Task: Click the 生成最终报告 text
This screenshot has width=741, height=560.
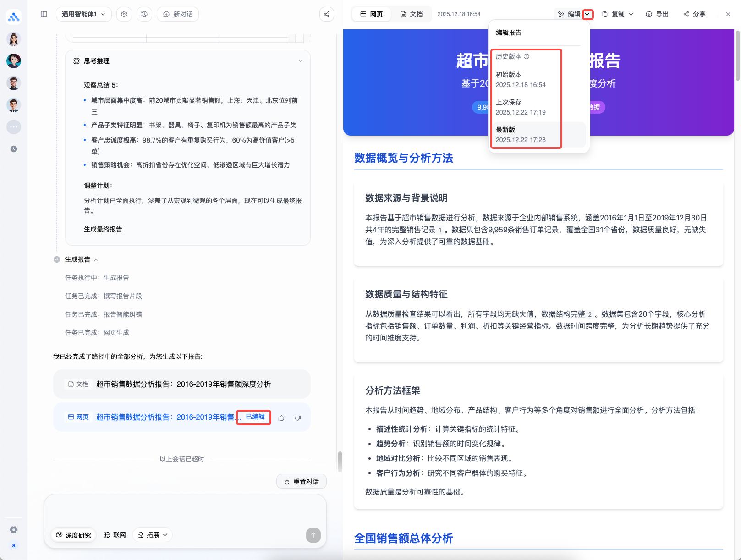Action: tap(103, 229)
